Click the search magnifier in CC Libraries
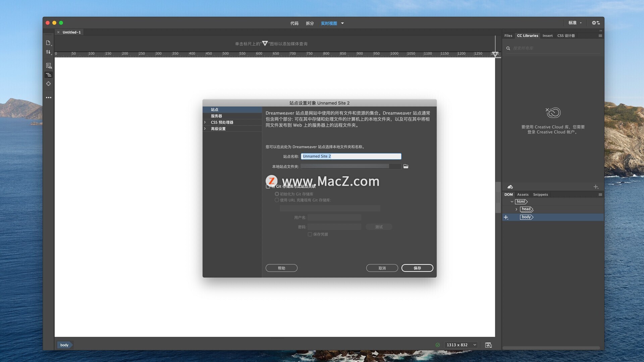 point(508,48)
